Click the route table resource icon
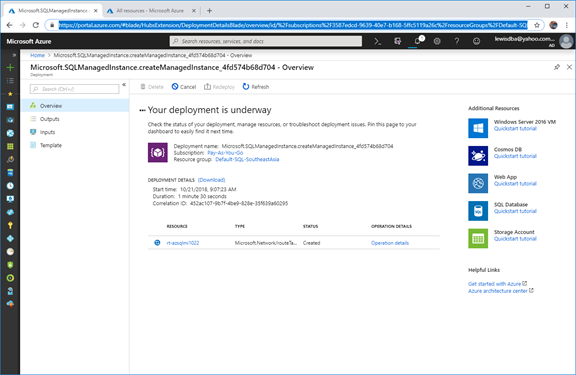The height and width of the screenshot is (375, 576). click(157, 243)
